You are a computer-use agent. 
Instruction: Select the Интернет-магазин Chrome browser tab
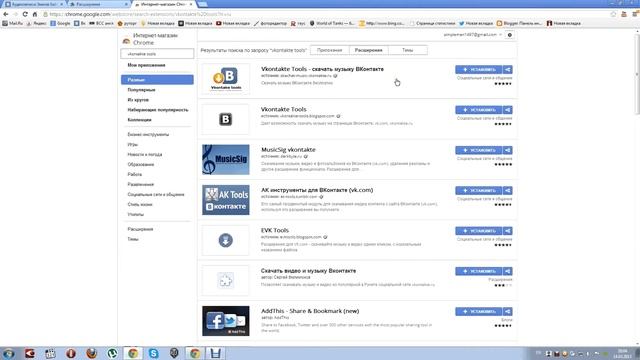163,4
